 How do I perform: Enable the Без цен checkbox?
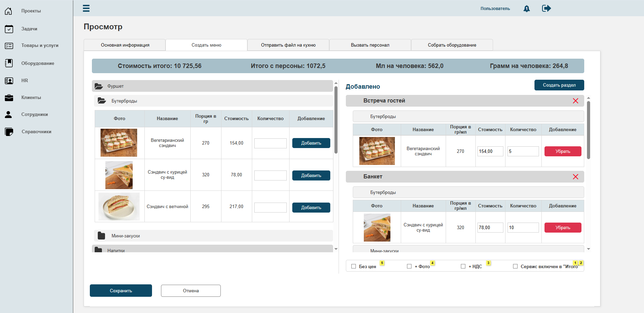(x=353, y=266)
